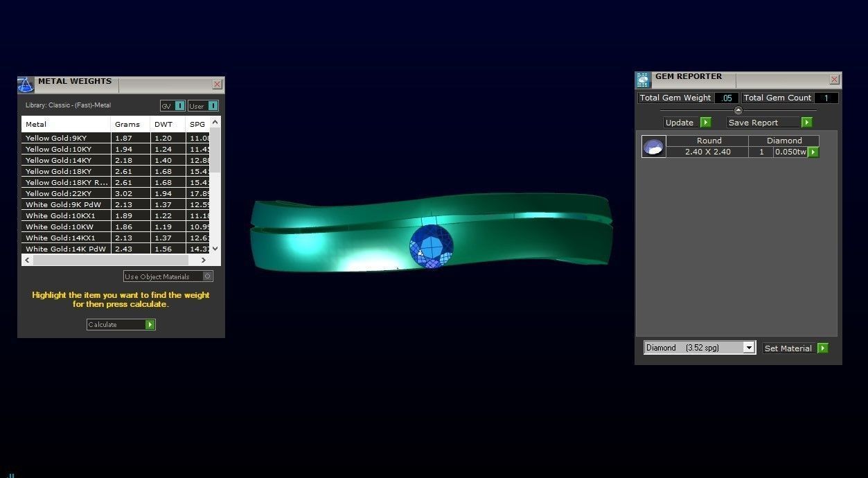The image size is (868, 478).
Task: Click the horizontal scrollbar track in Metal Weights
Action: [111, 260]
